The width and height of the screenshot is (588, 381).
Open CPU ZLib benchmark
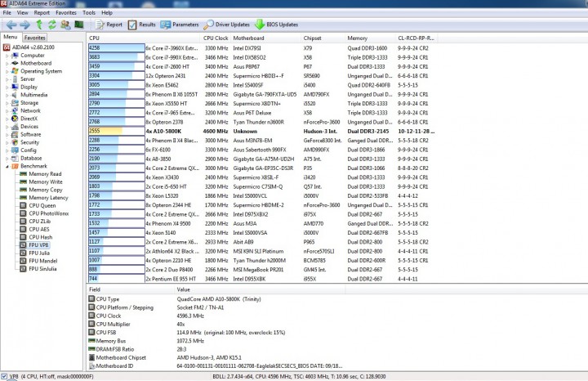click(x=35, y=222)
